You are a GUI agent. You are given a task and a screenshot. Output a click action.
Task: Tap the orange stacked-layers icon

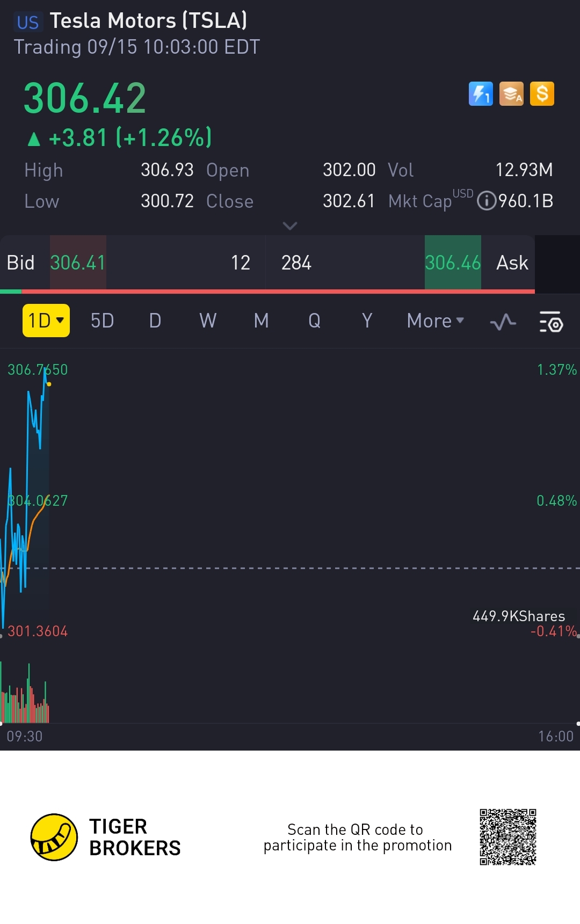(x=511, y=94)
